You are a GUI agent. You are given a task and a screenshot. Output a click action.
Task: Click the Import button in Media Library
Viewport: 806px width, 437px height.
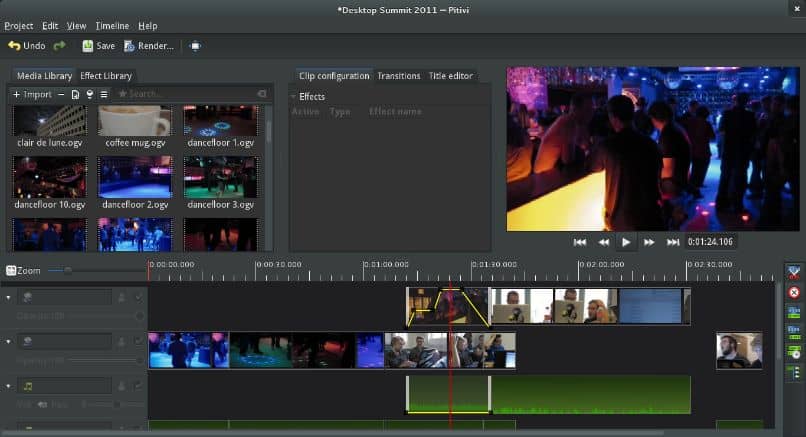coord(32,94)
